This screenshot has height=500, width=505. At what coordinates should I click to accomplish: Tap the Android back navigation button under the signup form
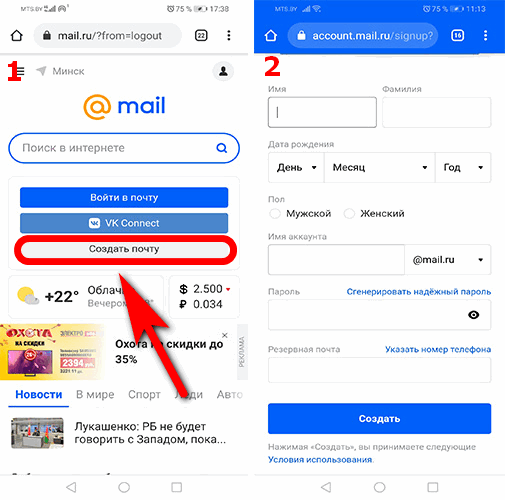(x=326, y=487)
